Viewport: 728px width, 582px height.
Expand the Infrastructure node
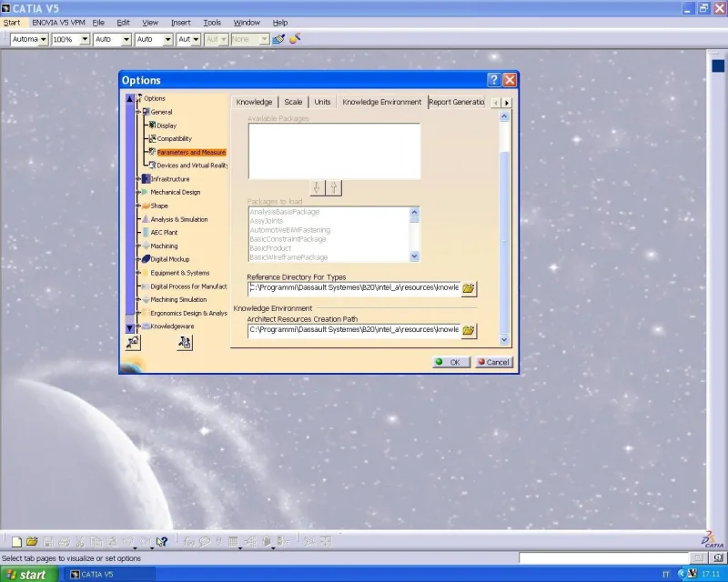[138, 178]
